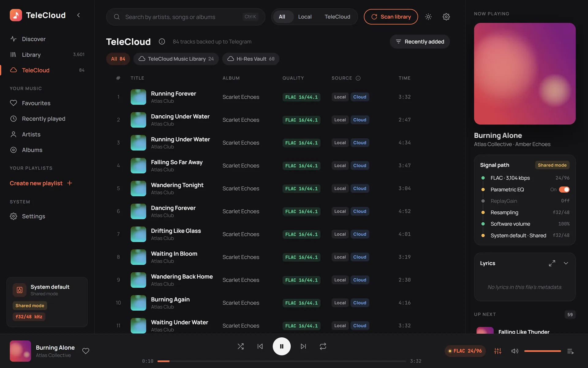Toggle light theme with the sun icon

[x=428, y=17]
